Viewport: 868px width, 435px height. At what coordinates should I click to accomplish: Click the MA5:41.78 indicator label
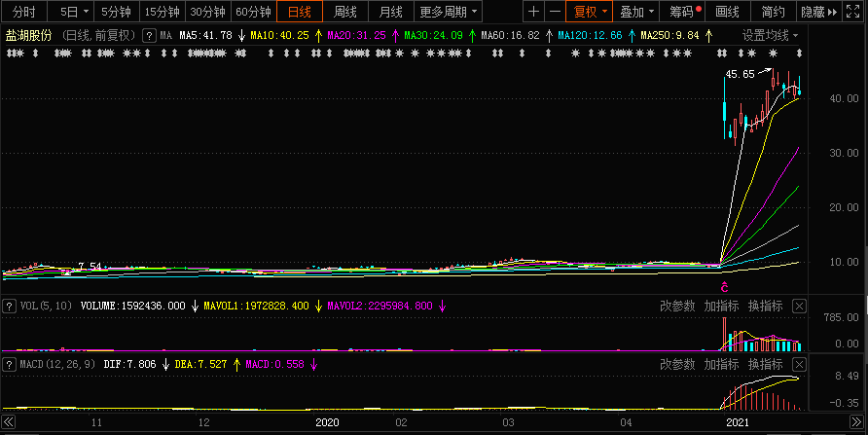coord(205,35)
